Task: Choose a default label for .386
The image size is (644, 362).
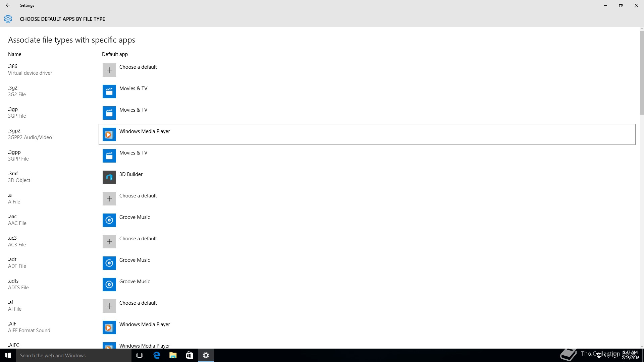Action: coord(138,67)
